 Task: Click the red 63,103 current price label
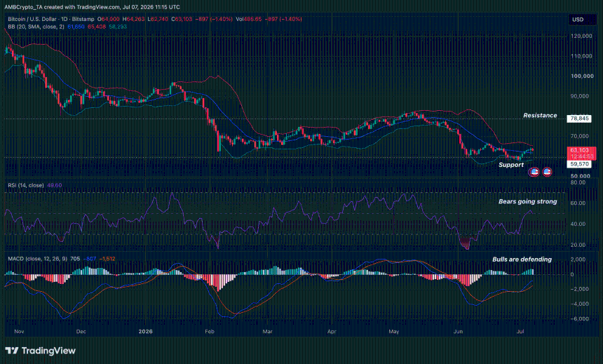click(x=580, y=150)
